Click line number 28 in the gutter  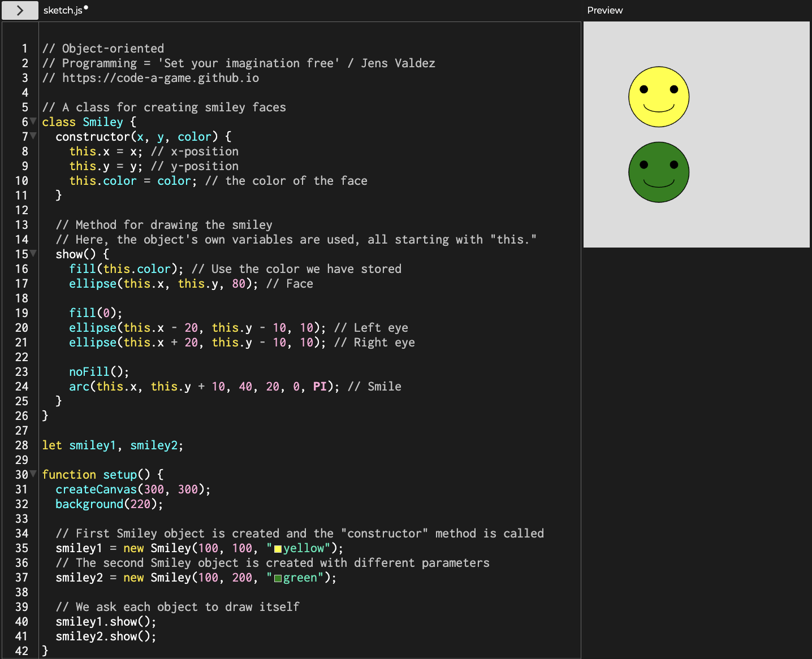(21, 445)
